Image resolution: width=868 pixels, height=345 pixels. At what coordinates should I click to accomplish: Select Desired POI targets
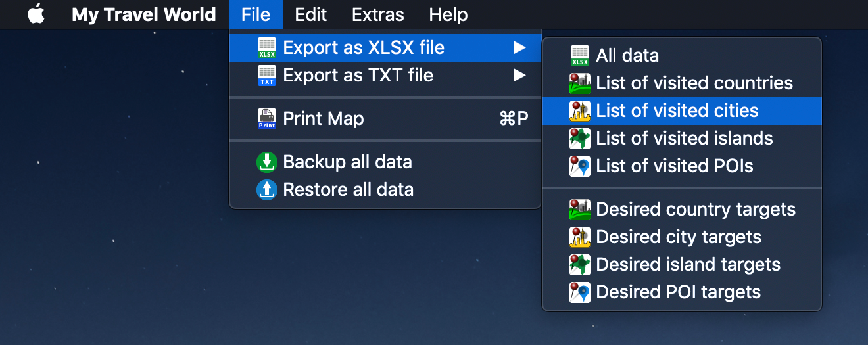(682, 292)
